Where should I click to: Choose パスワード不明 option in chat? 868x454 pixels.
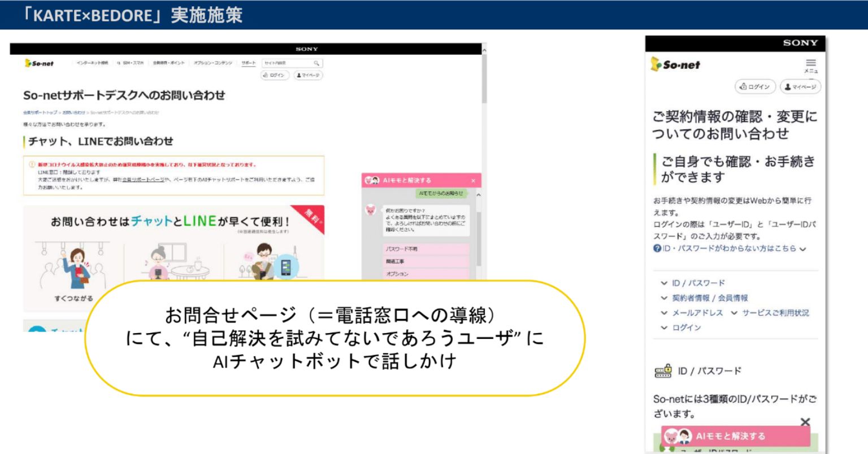coord(426,249)
